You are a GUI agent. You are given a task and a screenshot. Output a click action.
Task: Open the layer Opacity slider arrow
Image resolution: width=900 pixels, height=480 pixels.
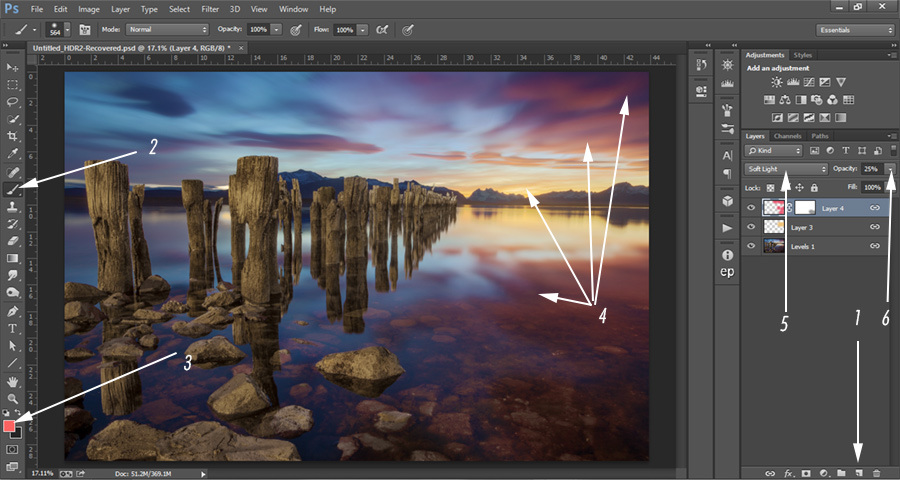(889, 169)
